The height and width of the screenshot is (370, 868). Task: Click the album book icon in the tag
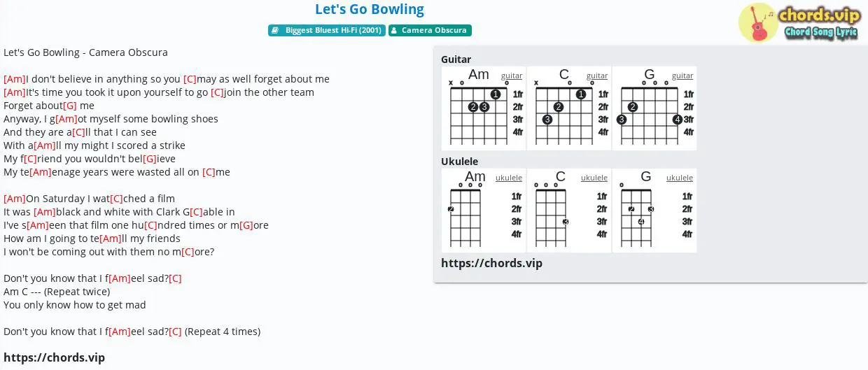tap(276, 31)
